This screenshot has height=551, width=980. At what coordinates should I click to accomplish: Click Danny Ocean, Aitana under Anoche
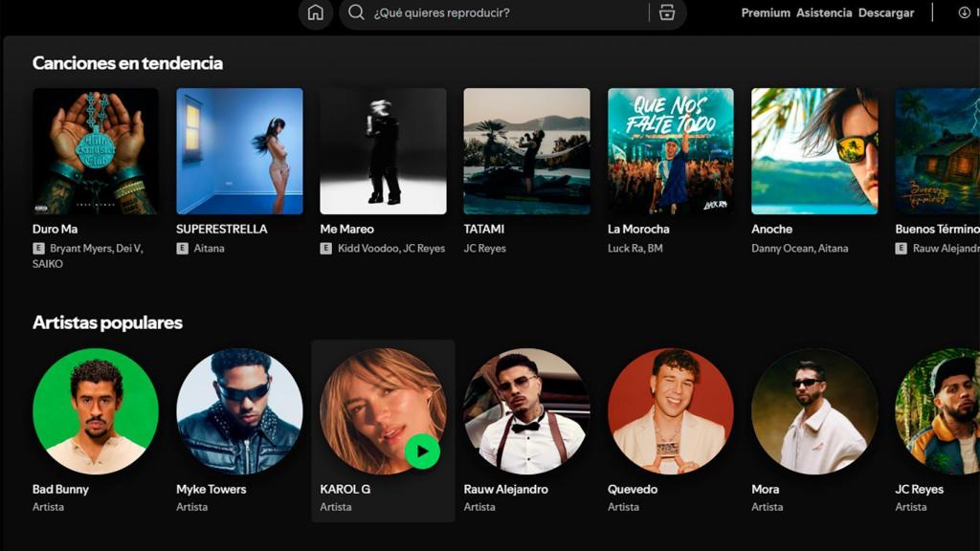point(800,248)
